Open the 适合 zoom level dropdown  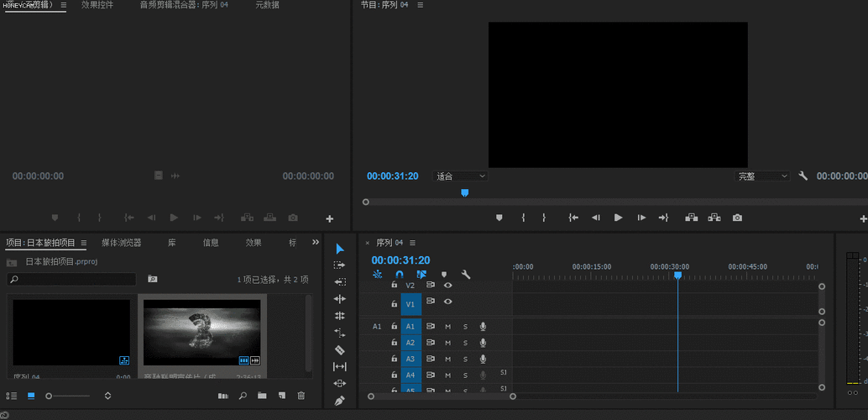461,176
